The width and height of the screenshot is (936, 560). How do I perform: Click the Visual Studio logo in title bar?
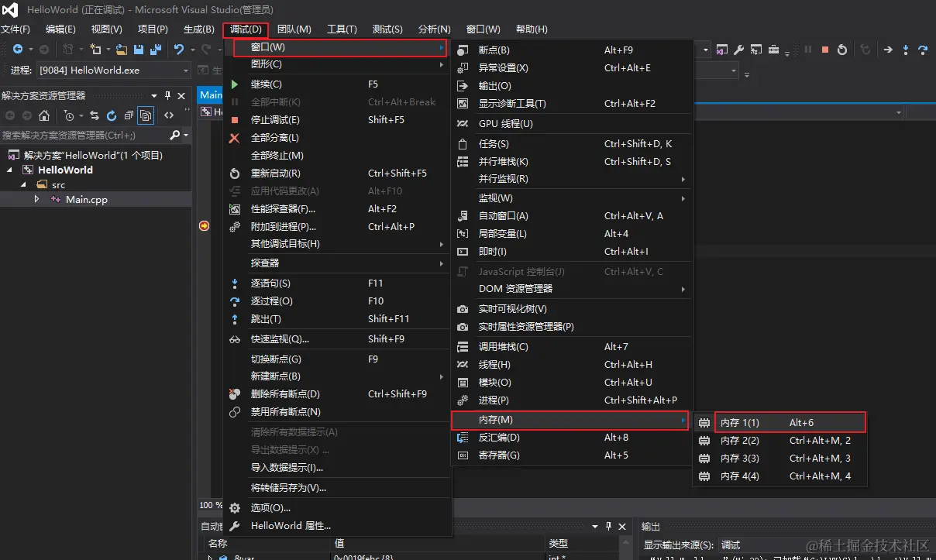pos(12,10)
